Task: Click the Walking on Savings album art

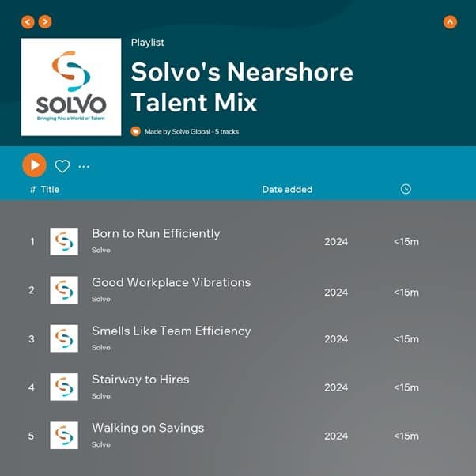Action: pos(64,436)
